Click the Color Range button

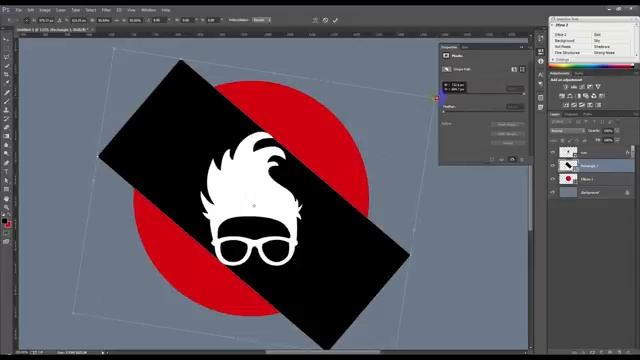pyautogui.click(x=507, y=134)
